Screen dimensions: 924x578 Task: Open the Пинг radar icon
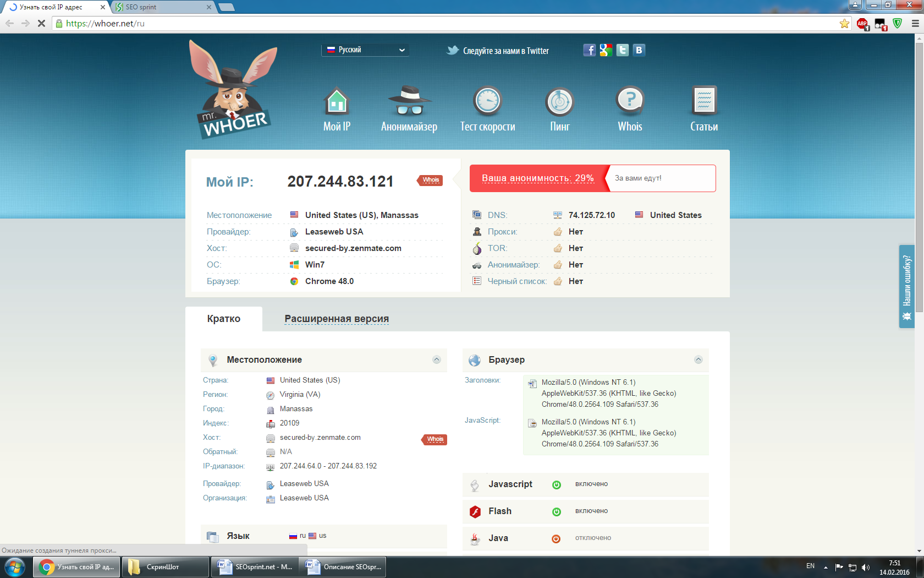pyautogui.click(x=560, y=101)
